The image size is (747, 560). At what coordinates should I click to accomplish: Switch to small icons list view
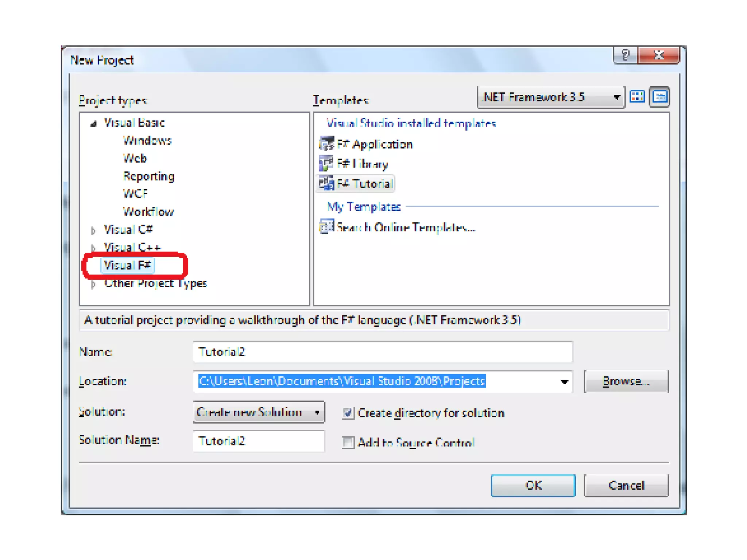click(x=659, y=97)
